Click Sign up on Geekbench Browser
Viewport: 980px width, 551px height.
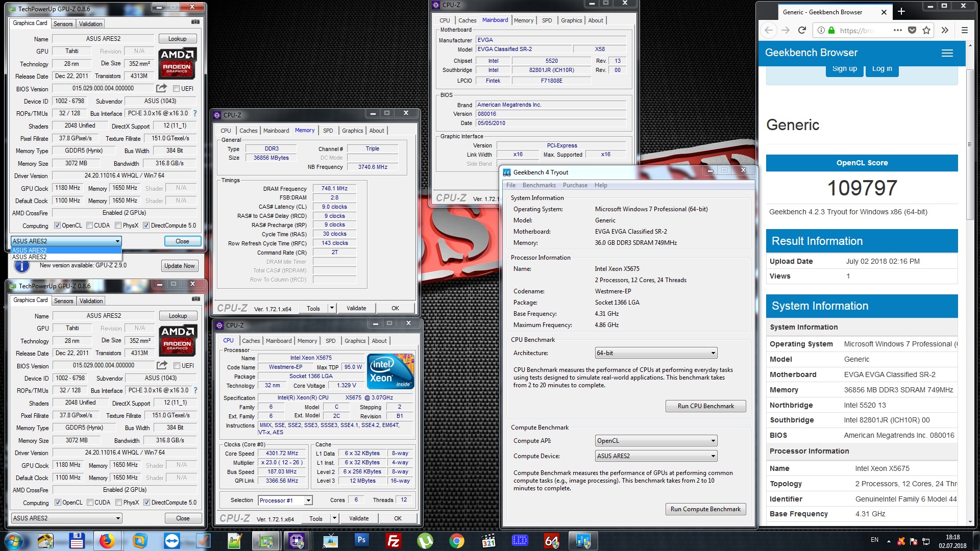click(844, 69)
